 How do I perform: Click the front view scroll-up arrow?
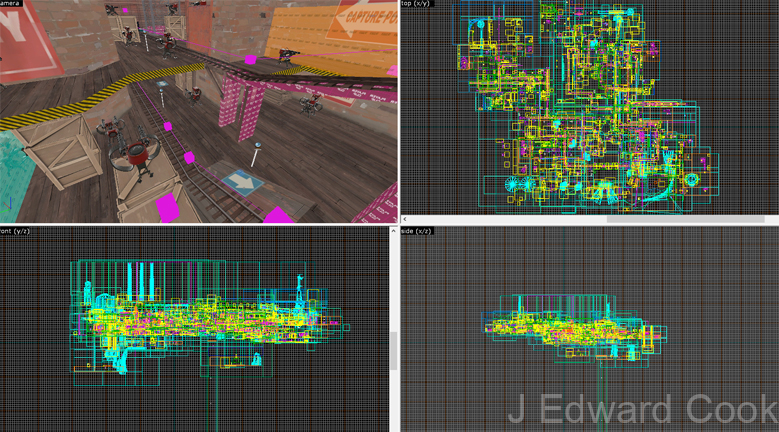click(x=393, y=231)
